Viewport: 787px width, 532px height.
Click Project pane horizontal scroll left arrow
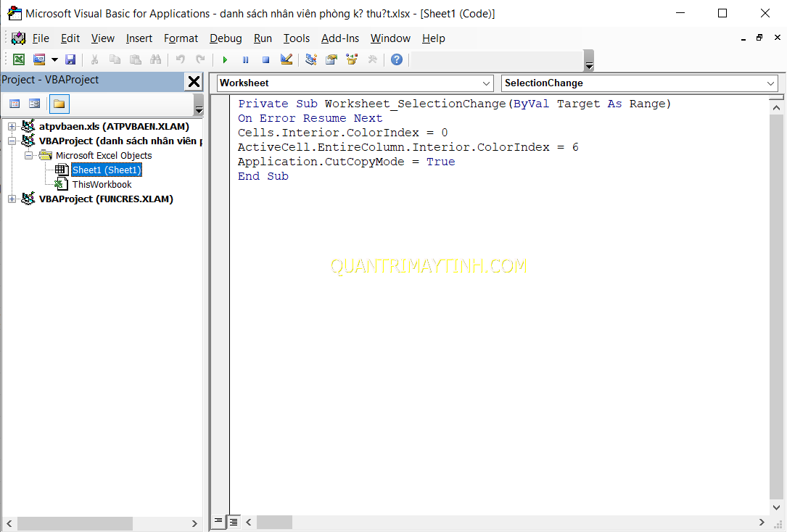pyautogui.click(x=9, y=523)
